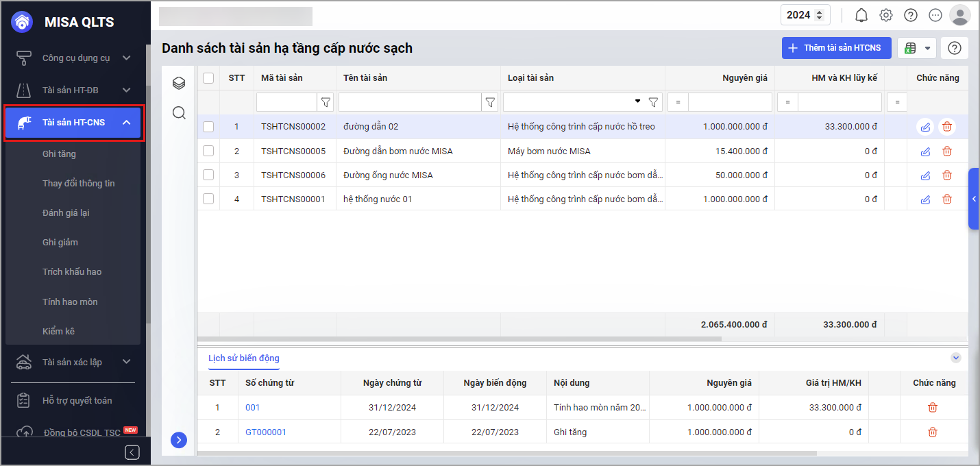
Task: Click the layers icon in left panel
Action: (179, 83)
